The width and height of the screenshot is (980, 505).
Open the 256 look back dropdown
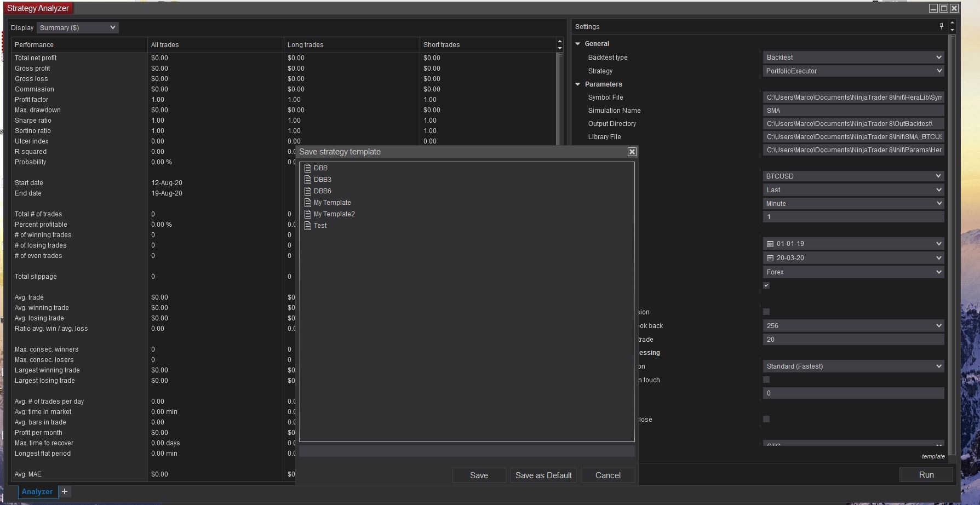pos(853,326)
